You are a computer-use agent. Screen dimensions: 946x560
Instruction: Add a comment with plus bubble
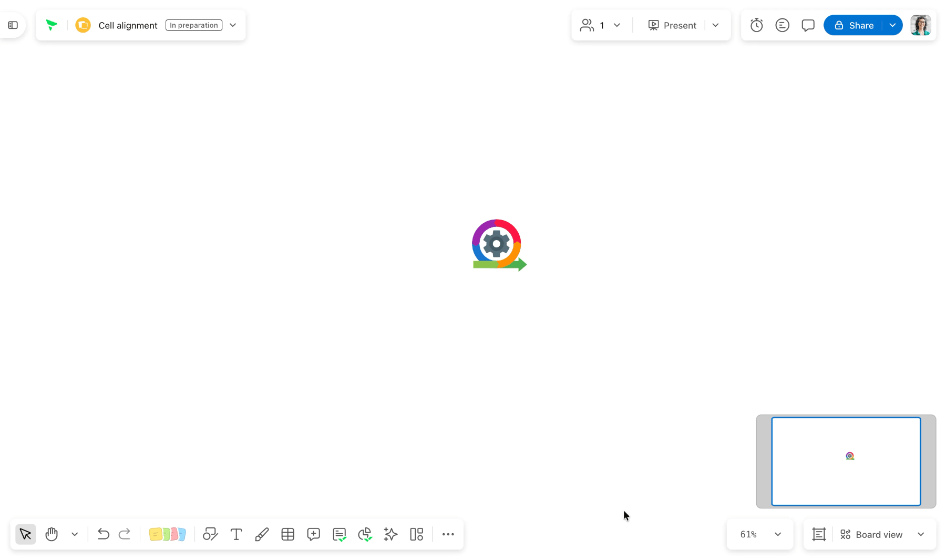(x=314, y=534)
